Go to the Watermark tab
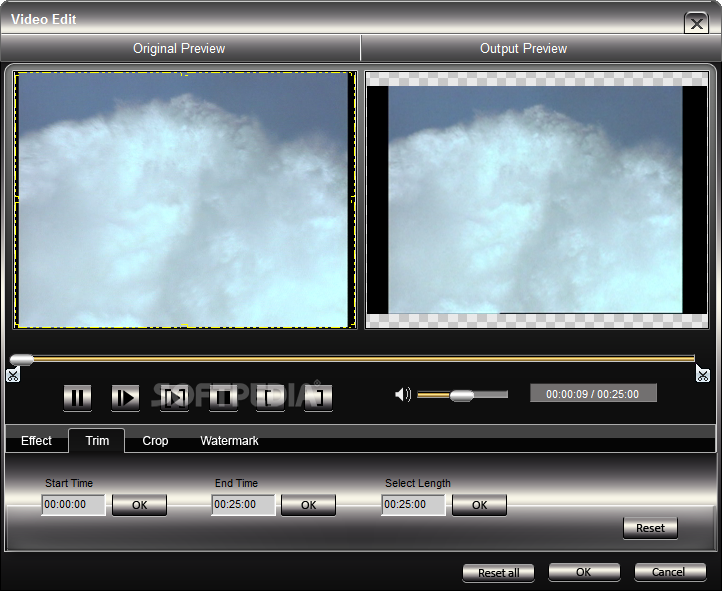Viewport: 722px width, 591px height. pos(229,441)
